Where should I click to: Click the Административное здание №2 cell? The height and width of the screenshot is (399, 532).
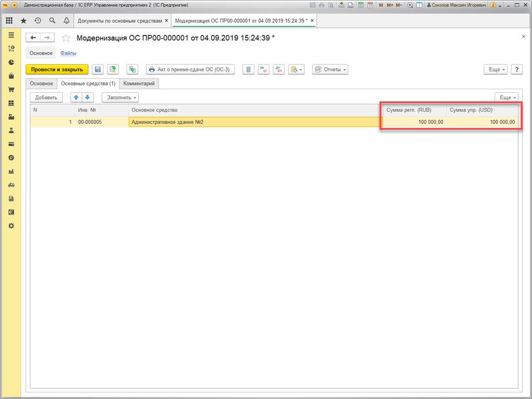[255, 122]
